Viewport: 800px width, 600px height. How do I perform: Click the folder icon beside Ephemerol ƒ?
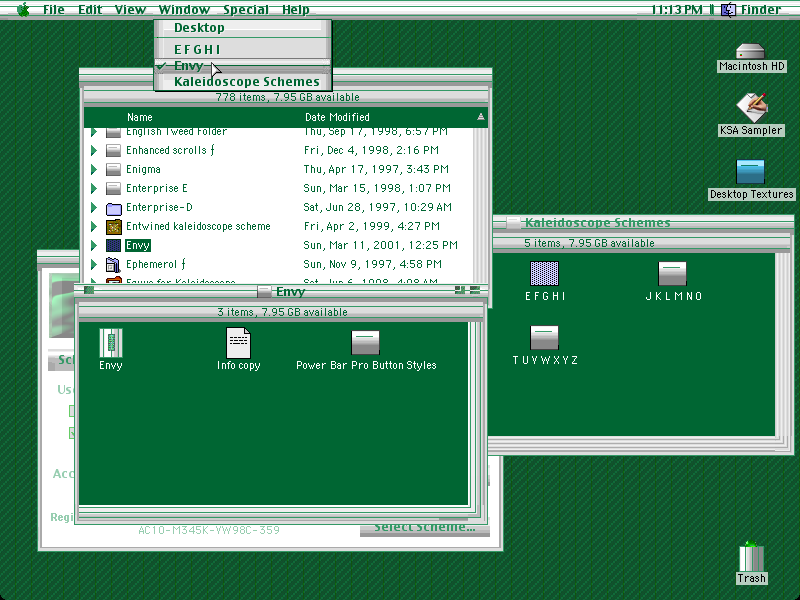(113, 264)
